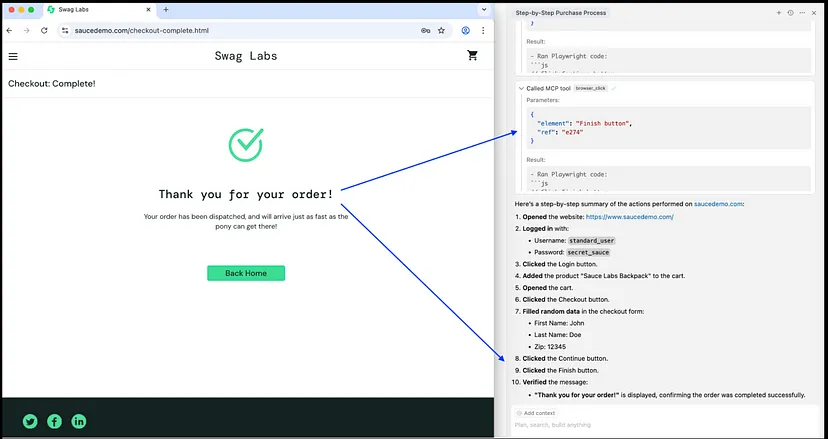
Task: Click the 'Your order has been dispatched' message
Action: (x=246, y=221)
